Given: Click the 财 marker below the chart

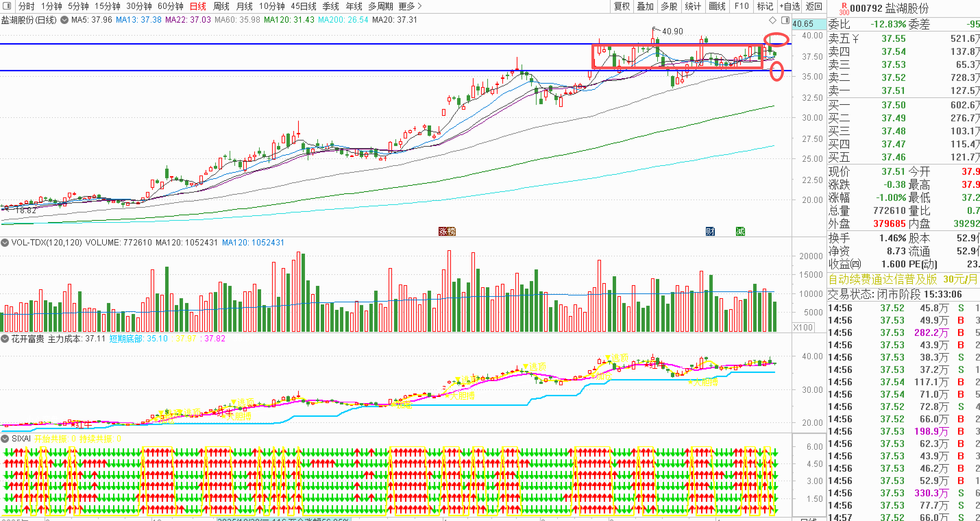Looking at the screenshot, I should (710, 231).
